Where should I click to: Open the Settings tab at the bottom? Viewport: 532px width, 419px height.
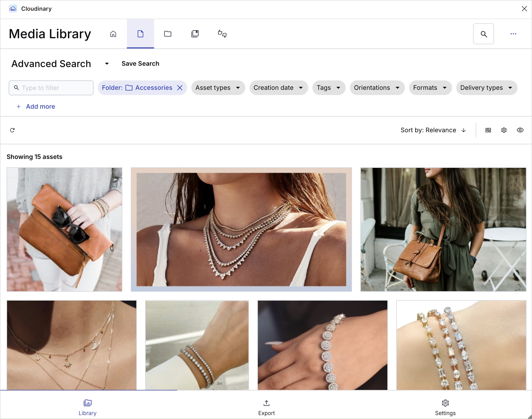coord(445,407)
